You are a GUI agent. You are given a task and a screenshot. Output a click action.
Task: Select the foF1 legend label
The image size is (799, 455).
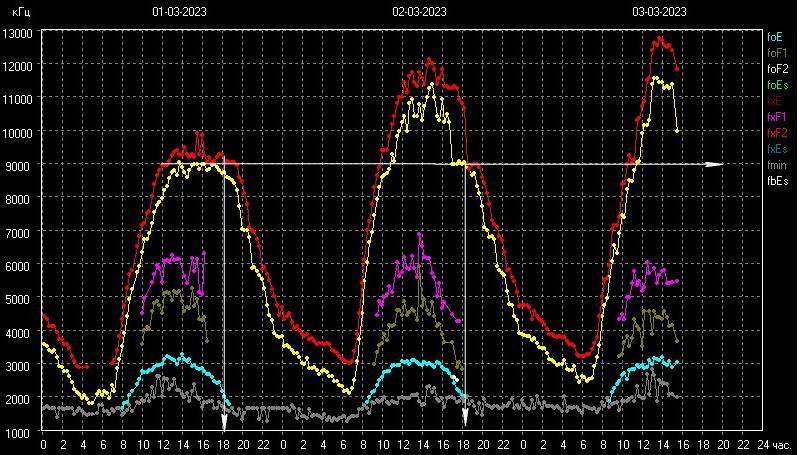click(777, 52)
